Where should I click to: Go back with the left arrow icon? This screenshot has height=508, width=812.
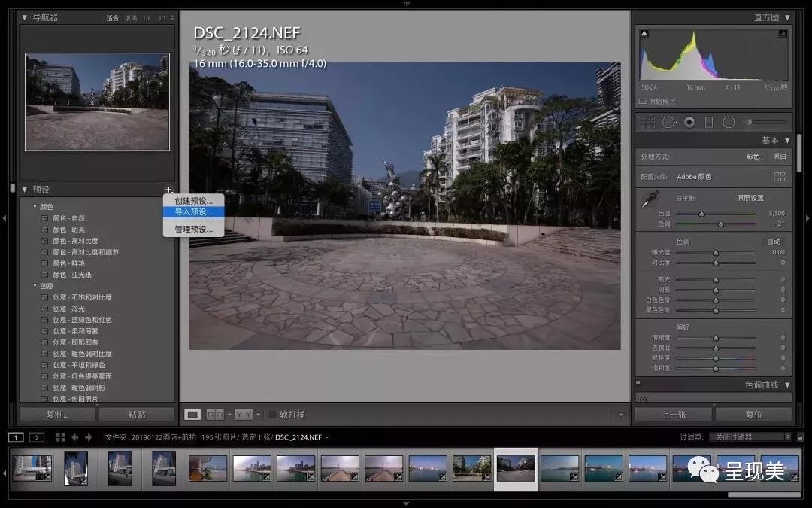(74, 437)
